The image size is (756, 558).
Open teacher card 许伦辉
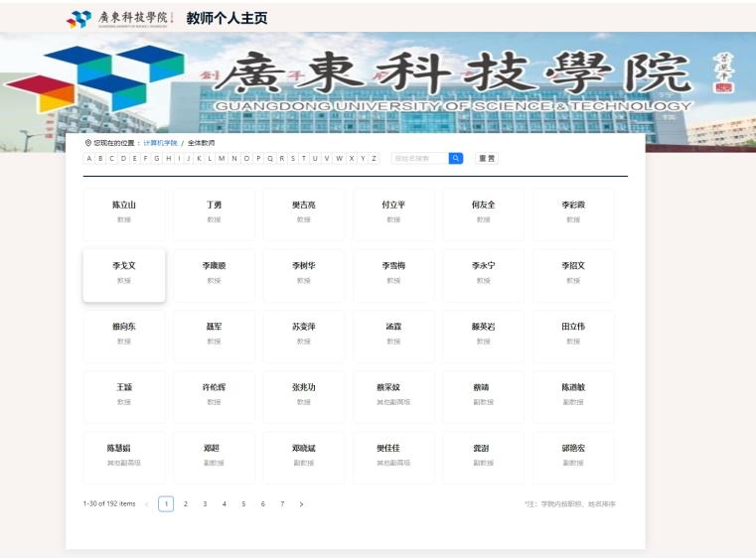click(214, 397)
